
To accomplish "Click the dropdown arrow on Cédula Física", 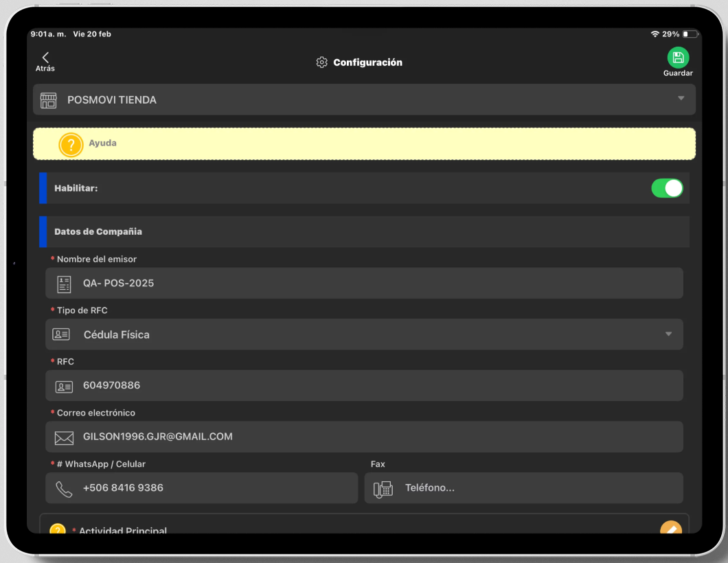I will [668, 334].
